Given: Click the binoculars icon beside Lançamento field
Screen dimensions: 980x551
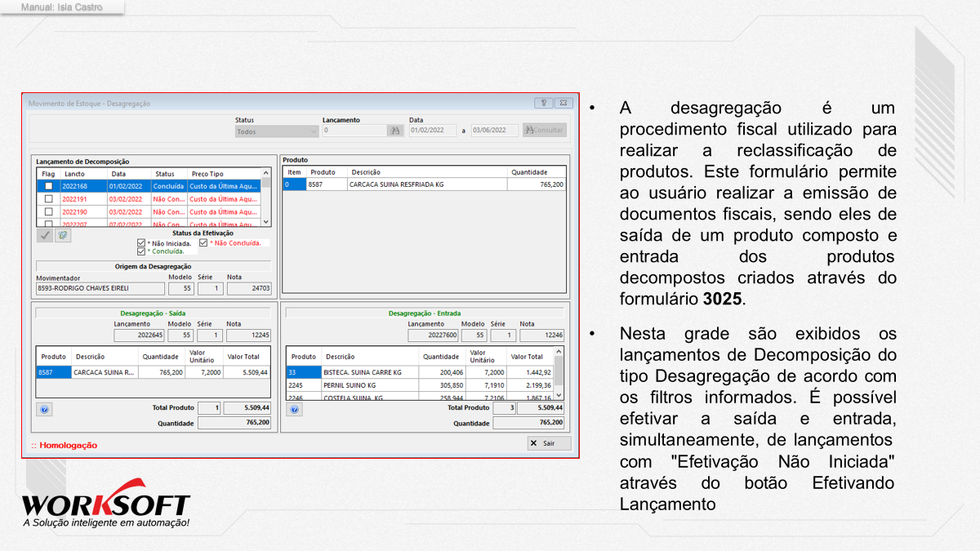Looking at the screenshot, I should click(394, 131).
